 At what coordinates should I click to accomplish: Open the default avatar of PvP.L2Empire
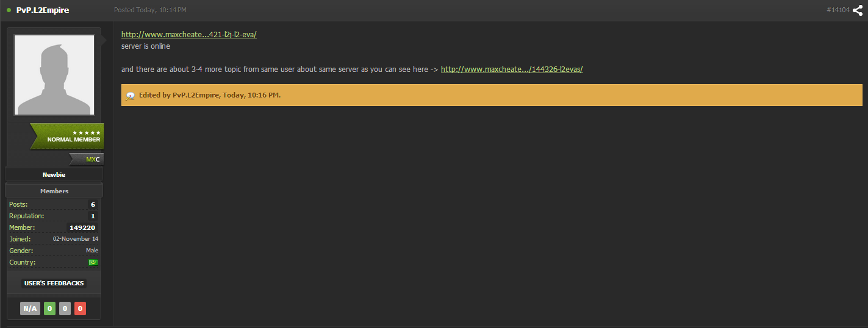click(54, 75)
